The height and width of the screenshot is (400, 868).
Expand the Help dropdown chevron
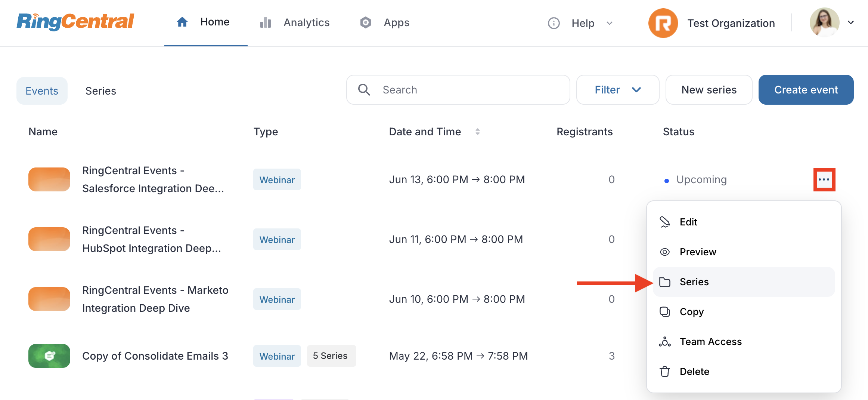click(610, 23)
